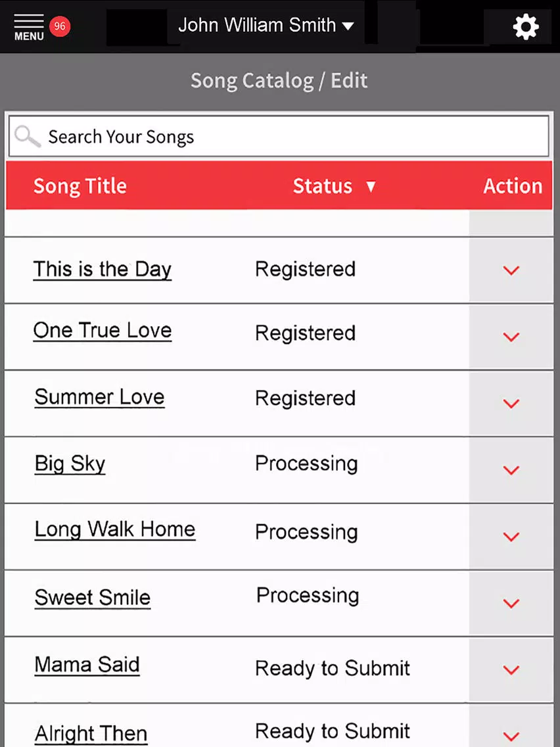Click into the Search Your Songs field
The width and height of the screenshot is (560, 747).
click(279, 136)
